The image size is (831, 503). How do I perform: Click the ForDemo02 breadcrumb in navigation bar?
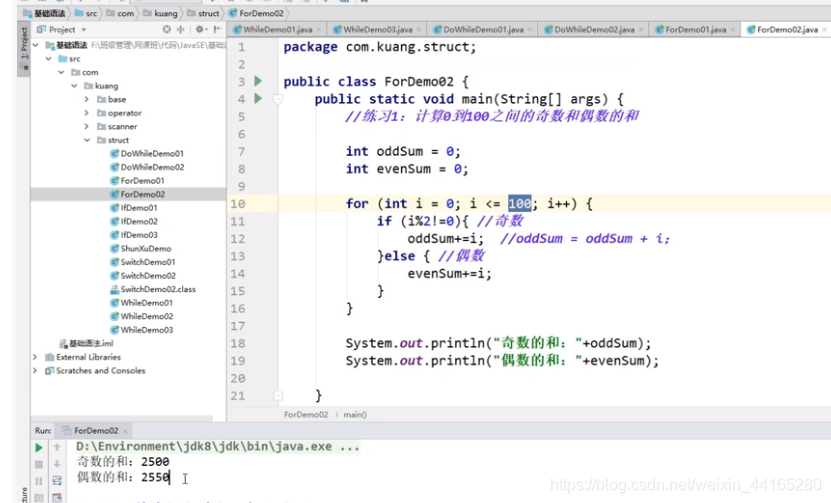point(257,13)
